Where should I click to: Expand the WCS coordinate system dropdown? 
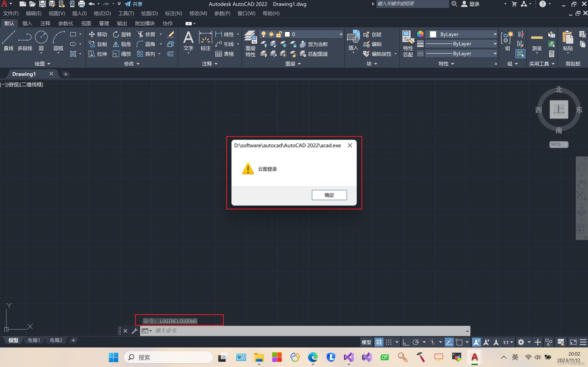[565, 144]
